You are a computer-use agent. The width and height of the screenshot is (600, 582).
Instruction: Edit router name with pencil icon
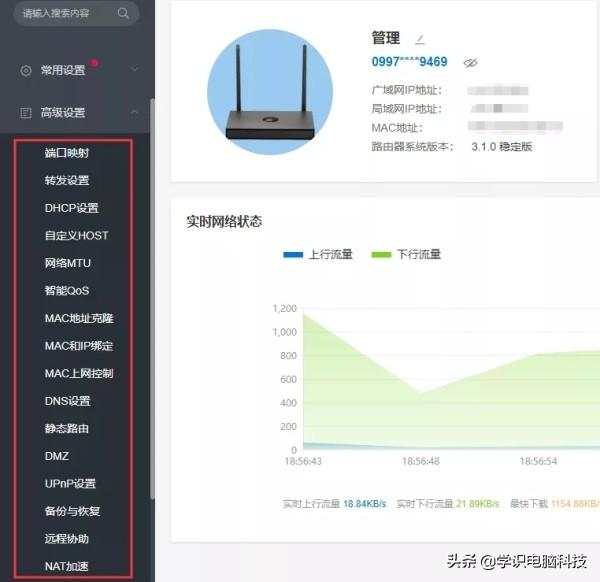point(420,39)
